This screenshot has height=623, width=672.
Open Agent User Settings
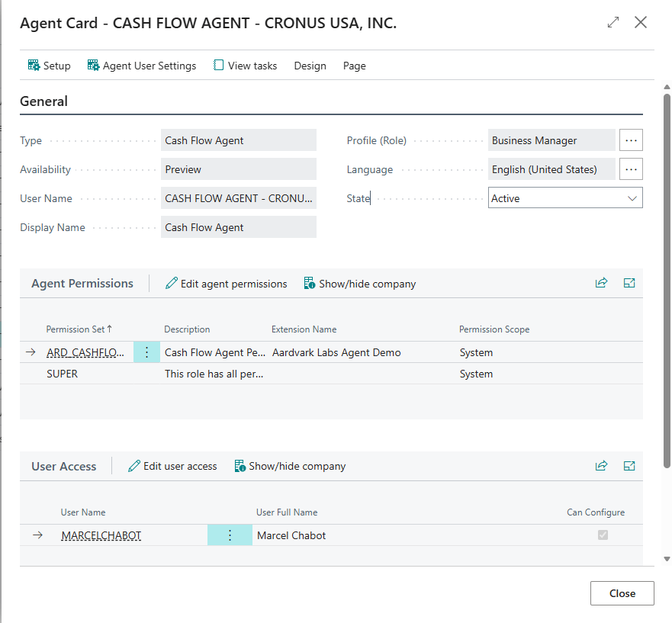[142, 66]
